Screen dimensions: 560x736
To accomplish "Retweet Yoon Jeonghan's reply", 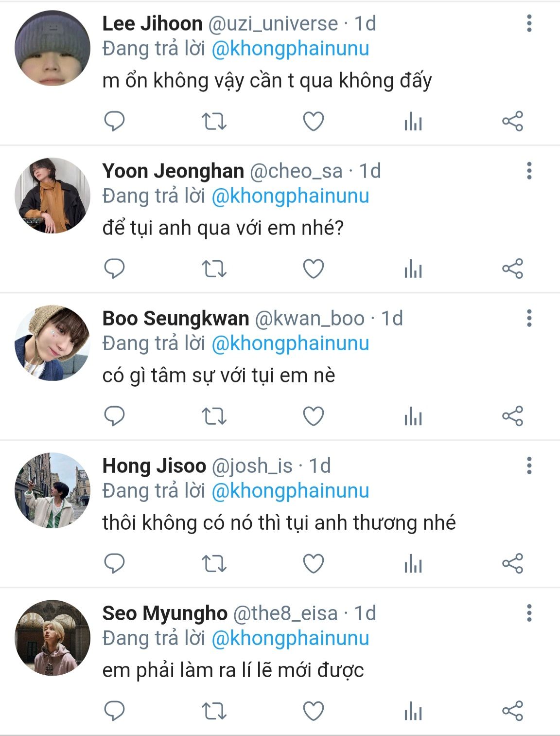I will coord(214,269).
